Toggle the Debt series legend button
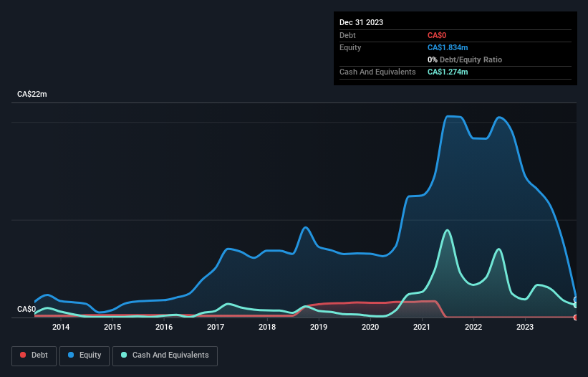Image resolution: width=588 pixels, height=377 pixels. point(34,355)
